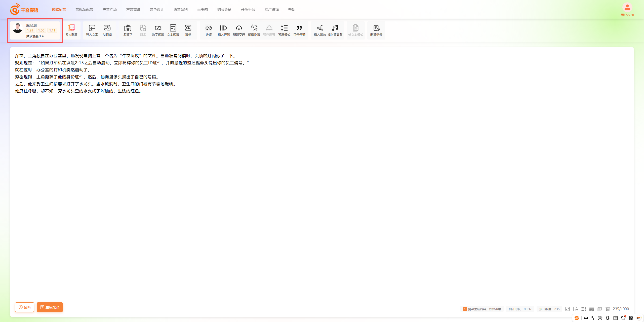This screenshot has height=322, width=644.
Task: Click the 数字读音 number reading icon
Action: coord(158,30)
